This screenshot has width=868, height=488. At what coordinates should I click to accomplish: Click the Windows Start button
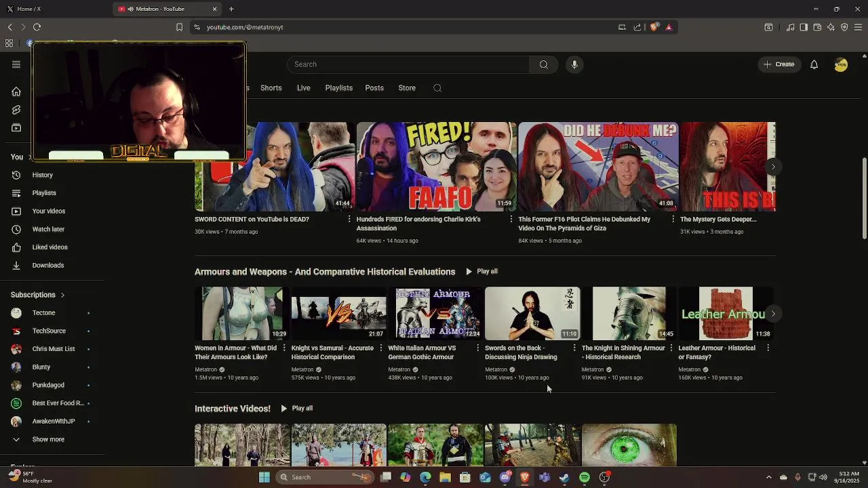click(264, 477)
